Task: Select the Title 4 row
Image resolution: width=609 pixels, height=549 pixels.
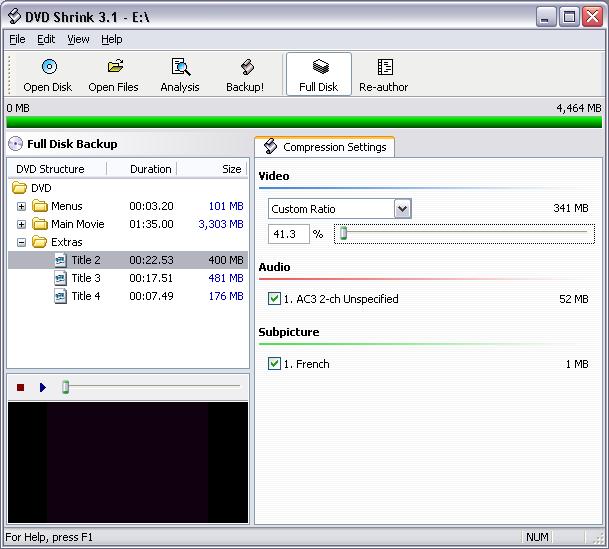Action: click(128, 296)
